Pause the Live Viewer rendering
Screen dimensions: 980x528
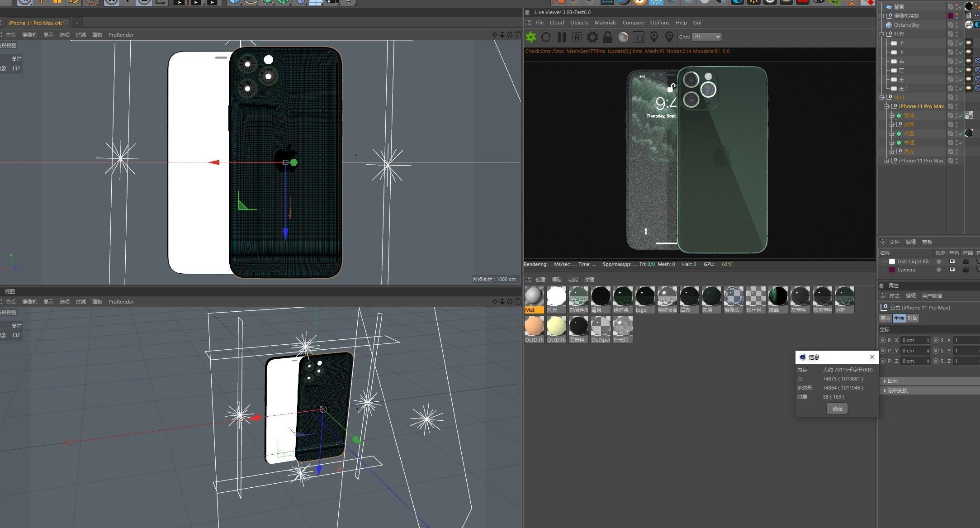tap(562, 37)
